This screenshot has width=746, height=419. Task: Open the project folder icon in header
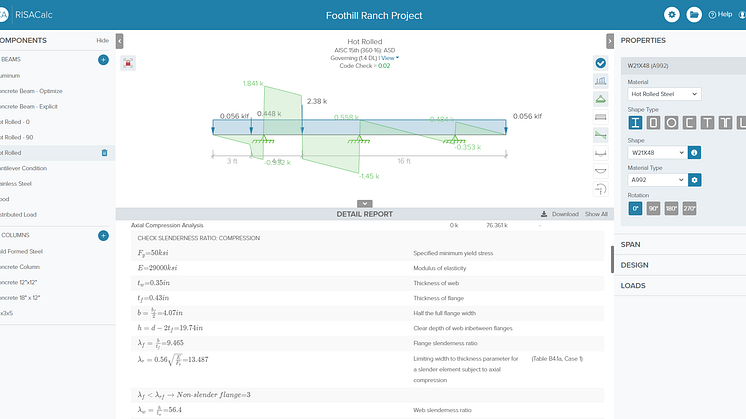click(x=694, y=15)
